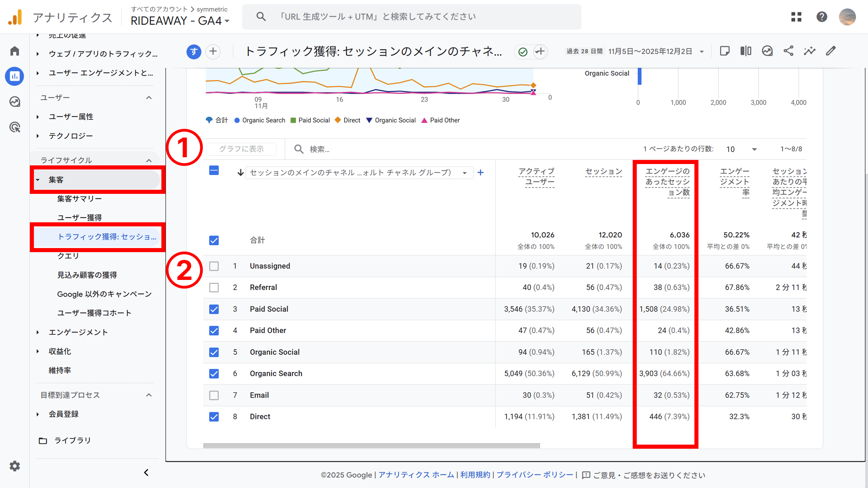Check the Unassigned row checkbox

(x=214, y=266)
